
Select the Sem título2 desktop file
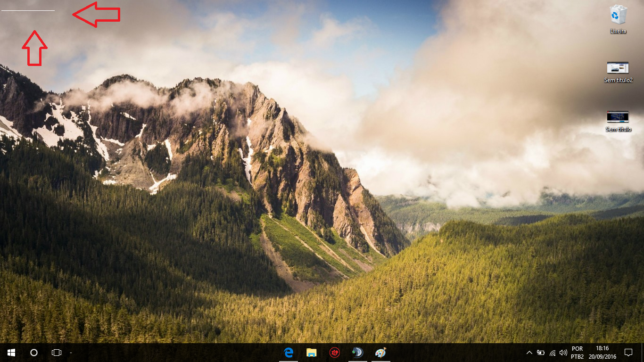(x=618, y=72)
